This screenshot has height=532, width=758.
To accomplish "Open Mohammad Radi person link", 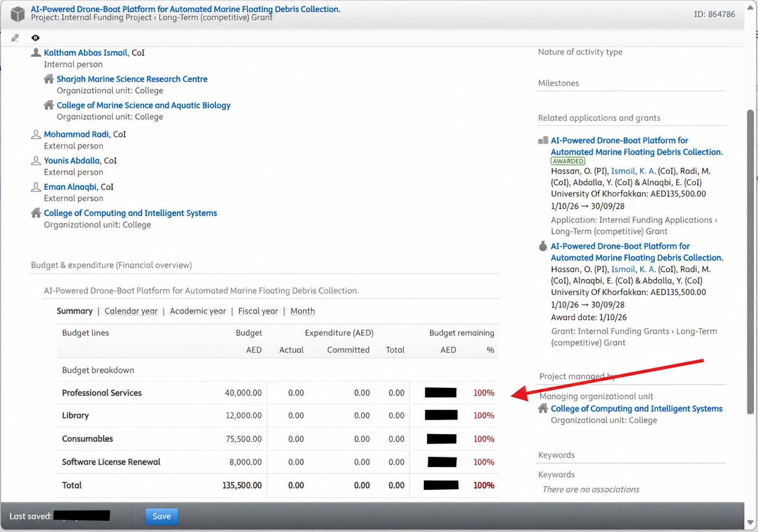I will pyautogui.click(x=76, y=134).
